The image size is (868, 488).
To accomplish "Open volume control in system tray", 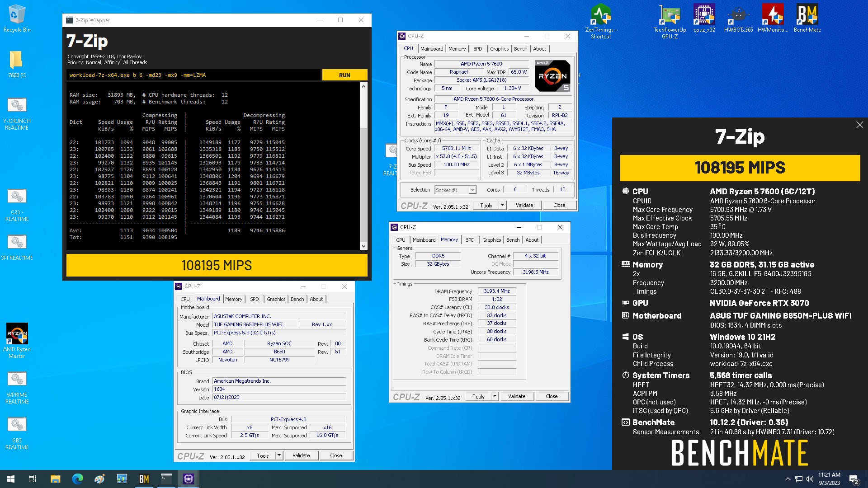I will pyautogui.click(x=810, y=479).
